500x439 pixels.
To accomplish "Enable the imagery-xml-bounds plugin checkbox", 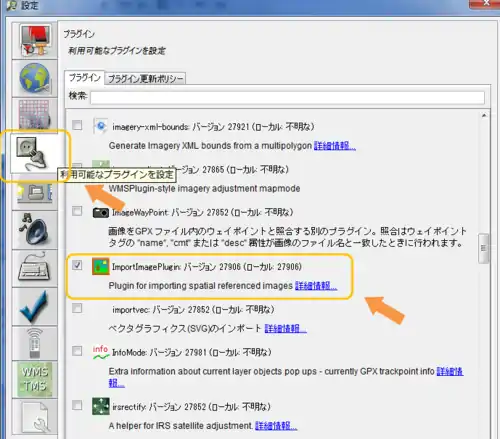I will (x=77, y=125).
